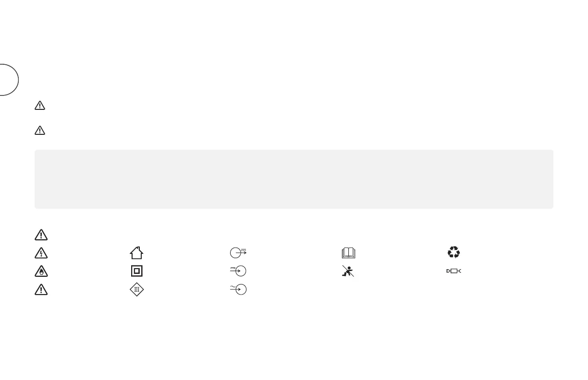Click the topmost general warning triangle

tap(40, 106)
